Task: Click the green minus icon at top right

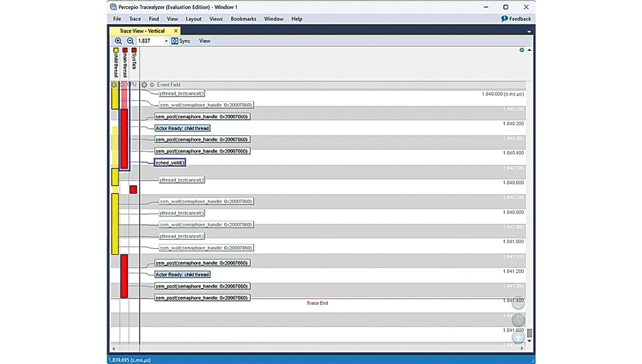Action: [x=522, y=50]
